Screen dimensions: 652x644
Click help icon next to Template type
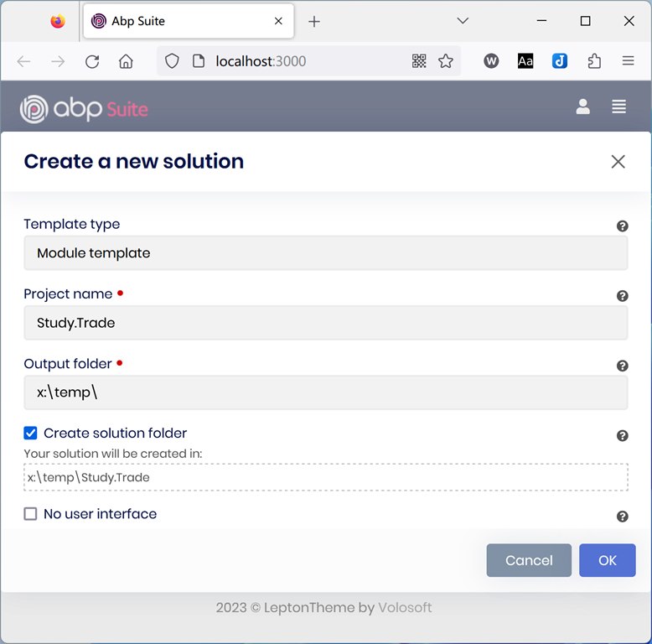[x=623, y=226]
